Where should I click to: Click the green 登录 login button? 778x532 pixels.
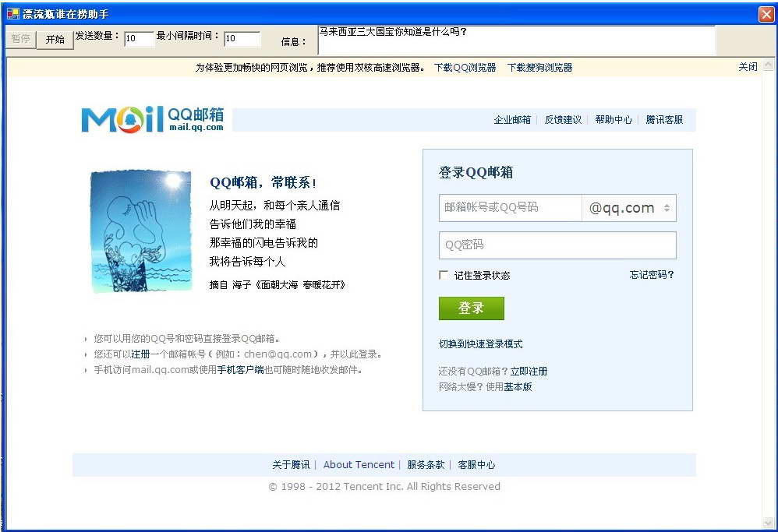click(471, 308)
